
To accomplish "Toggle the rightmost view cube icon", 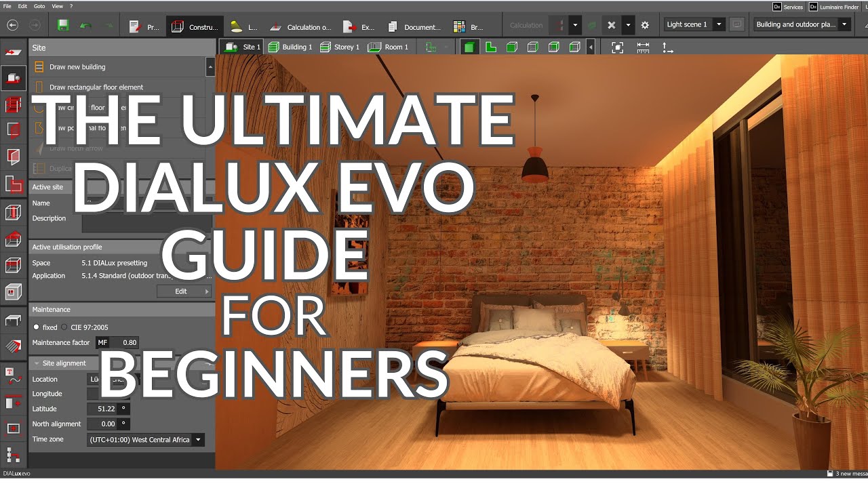I will point(575,47).
